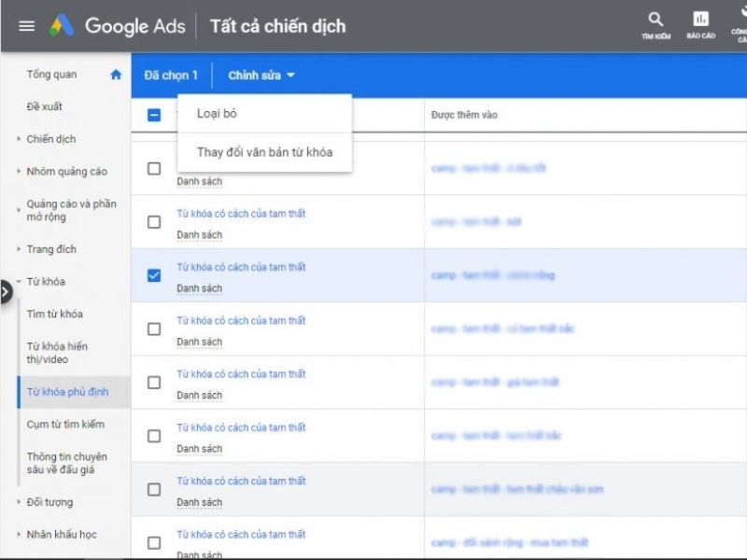Click Danh sách label in the selected row
The height and width of the screenshot is (560, 747).
click(x=199, y=288)
